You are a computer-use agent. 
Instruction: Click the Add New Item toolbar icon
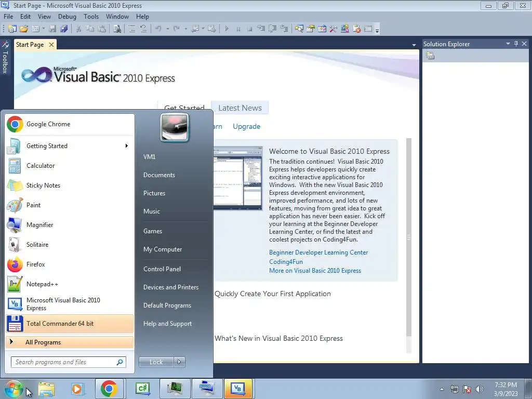[x=36, y=29]
